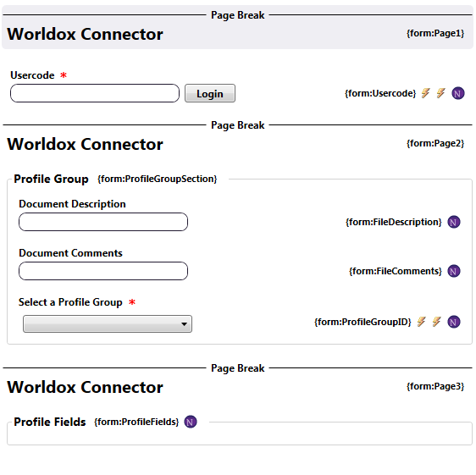Click the Worldox Connector heading on Page1
Screen dimensions: 476x475
[85, 34]
